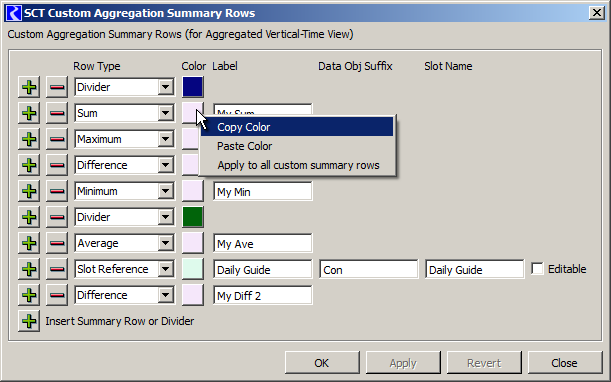Screen dimensions: 611x382
Task: Open the Row Type dropdown showing Average
Action: 125,243
